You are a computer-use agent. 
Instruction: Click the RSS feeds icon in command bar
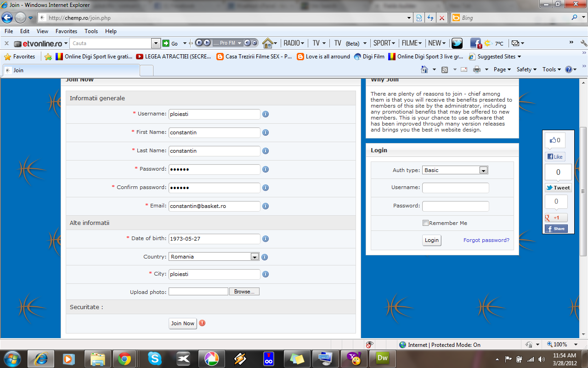445,69
